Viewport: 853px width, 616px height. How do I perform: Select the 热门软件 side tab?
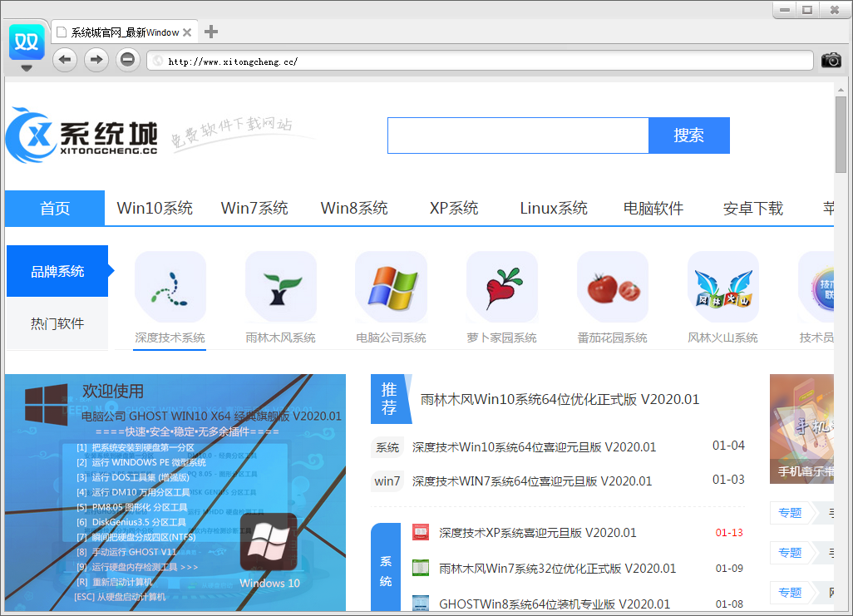[57, 323]
